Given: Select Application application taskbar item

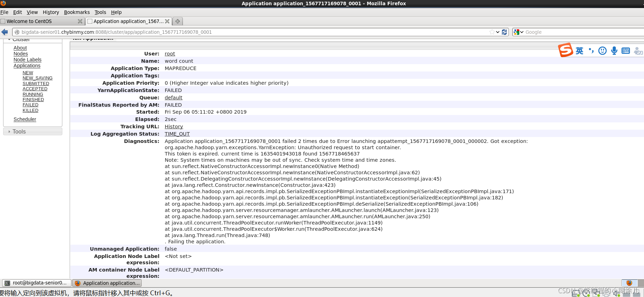Looking at the screenshot, I should pos(107,283).
